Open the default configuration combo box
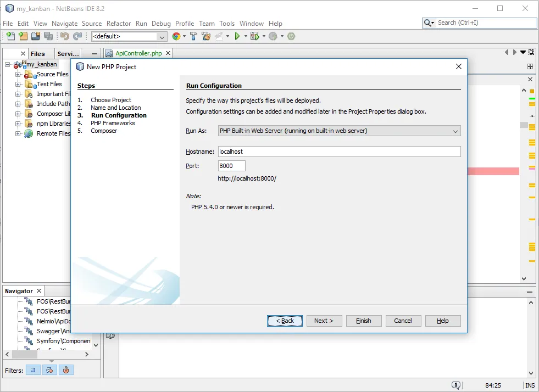Image resolution: width=539 pixels, height=392 pixels. pyautogui.click(x=129, y=36)
